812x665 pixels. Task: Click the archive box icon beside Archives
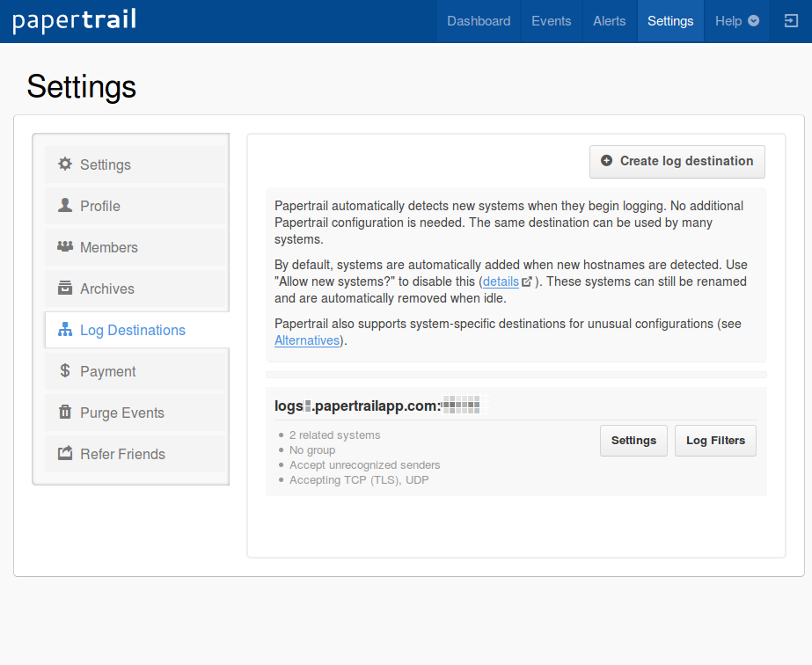click(x=65, y=289)
